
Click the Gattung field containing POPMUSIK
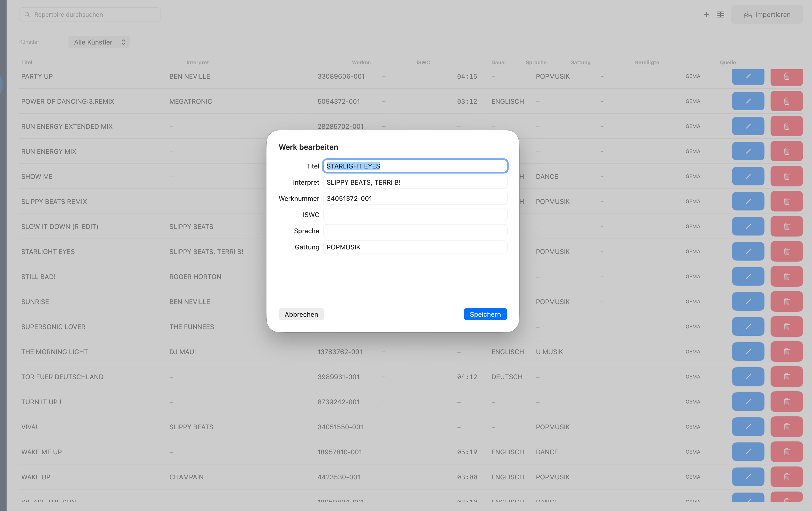415,247
